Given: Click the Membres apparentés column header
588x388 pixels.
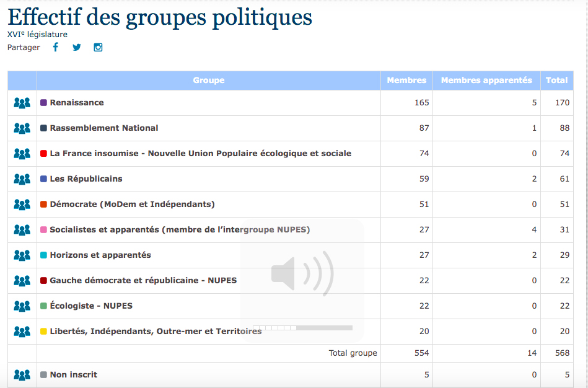Looking at the screenshot, I should 487,81.
